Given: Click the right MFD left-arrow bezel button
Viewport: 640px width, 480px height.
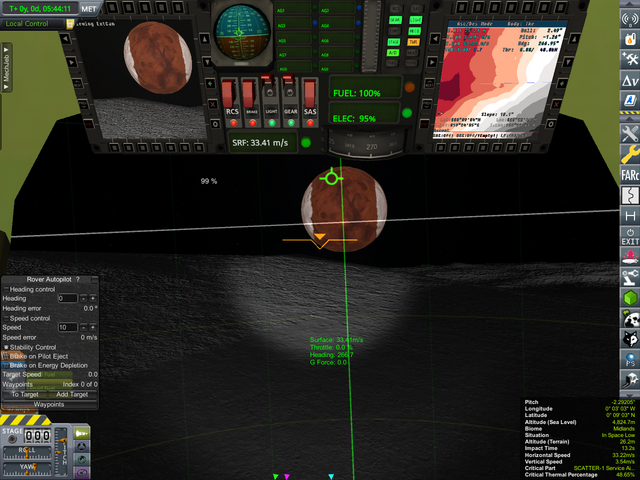Looking at the screenshot, I should pos(435,39).
